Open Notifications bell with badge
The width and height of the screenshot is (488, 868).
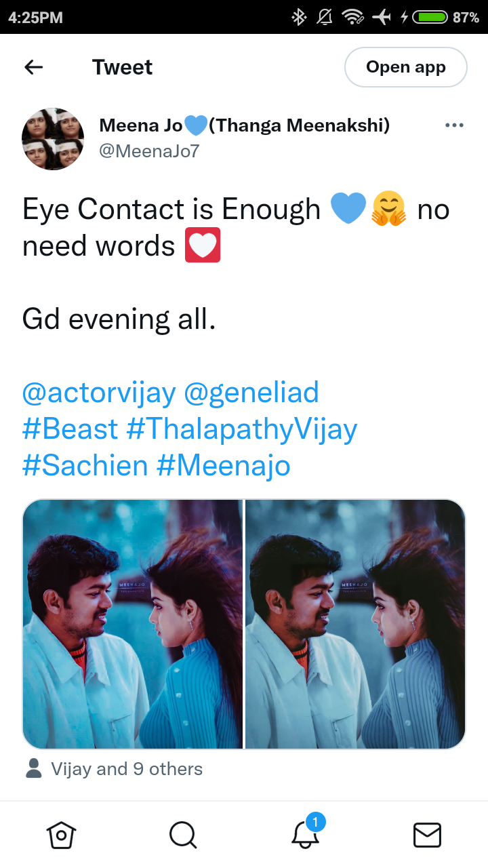point(306,831)
